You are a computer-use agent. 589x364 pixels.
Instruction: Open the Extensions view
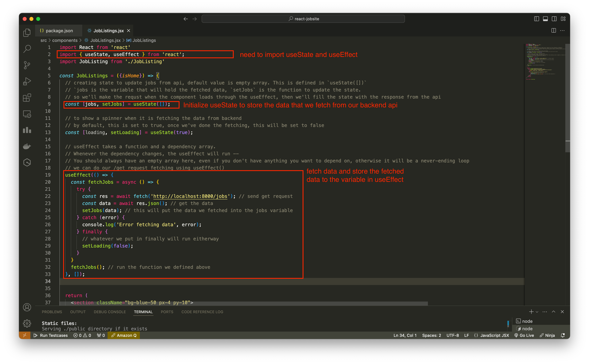click(27, 98)
